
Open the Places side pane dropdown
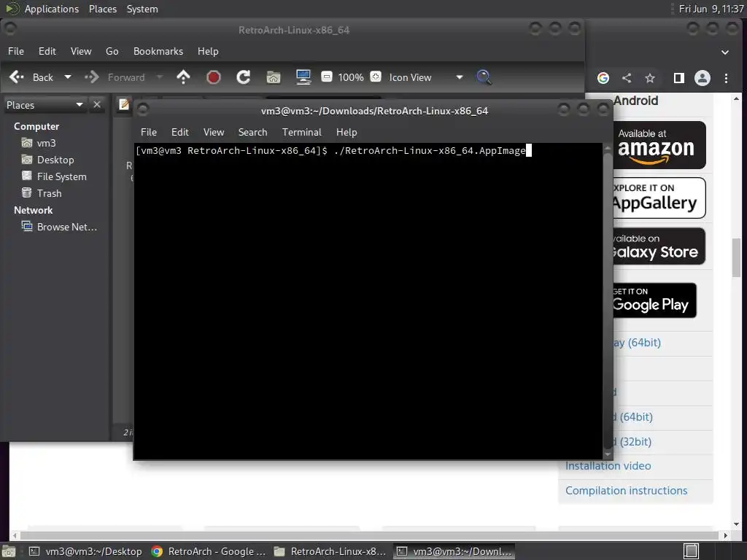(x=44, y=105)
